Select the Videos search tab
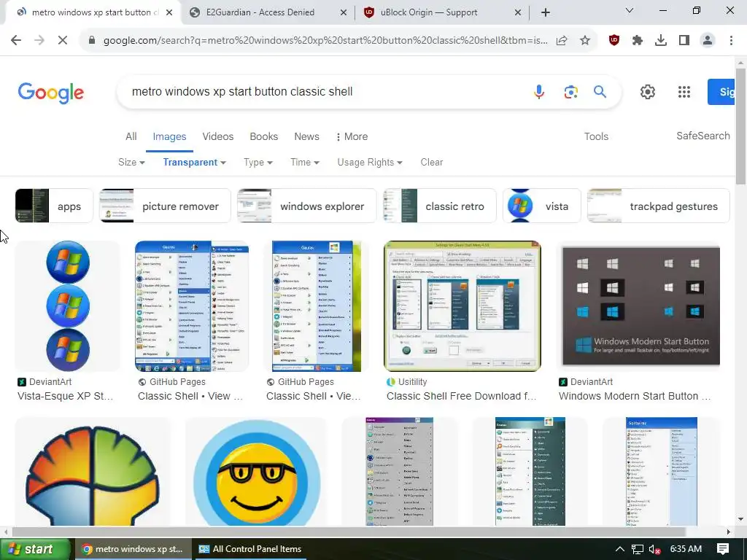Viewport: 747px width, 560px height. [217, 136]
